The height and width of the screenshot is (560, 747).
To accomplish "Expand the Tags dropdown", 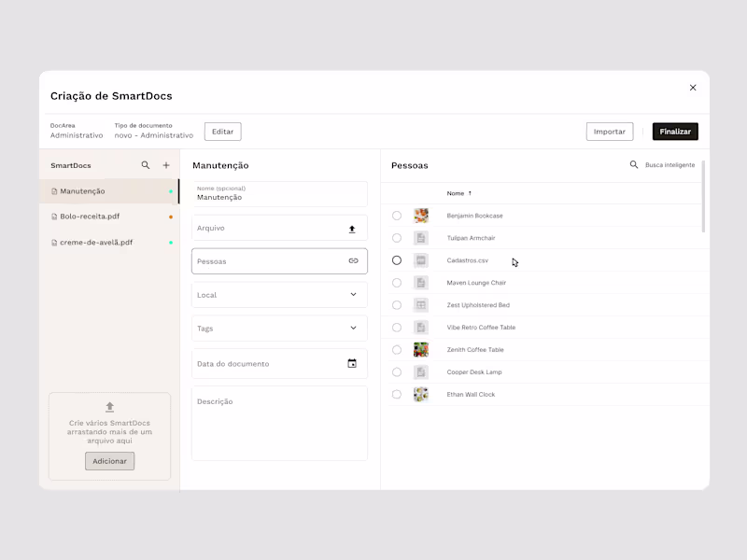I will tap(279, 328).
